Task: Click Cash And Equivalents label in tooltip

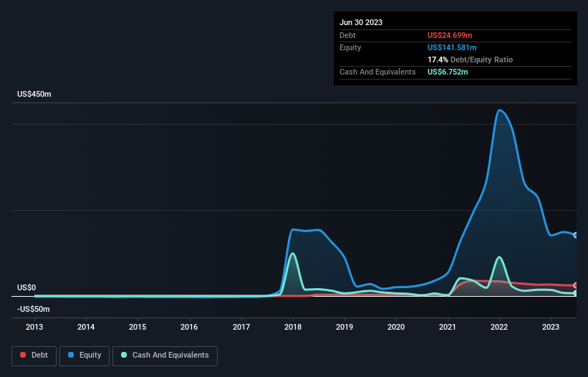Action: (x=377, y=72)
